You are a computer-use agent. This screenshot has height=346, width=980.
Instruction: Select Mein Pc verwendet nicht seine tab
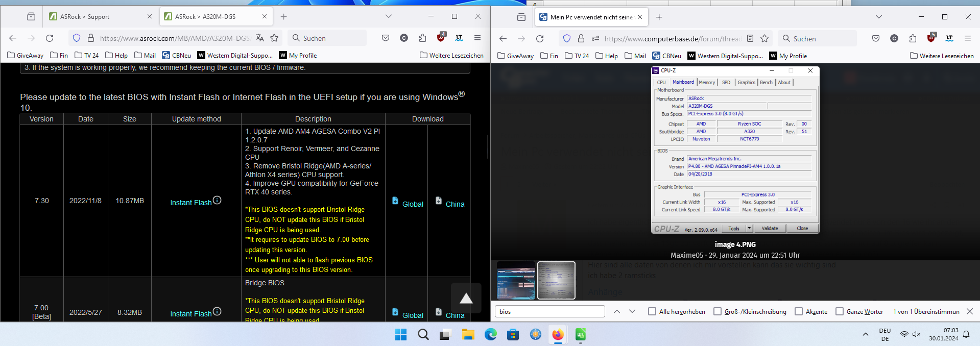pyautogui.click(x=591, y=17)
